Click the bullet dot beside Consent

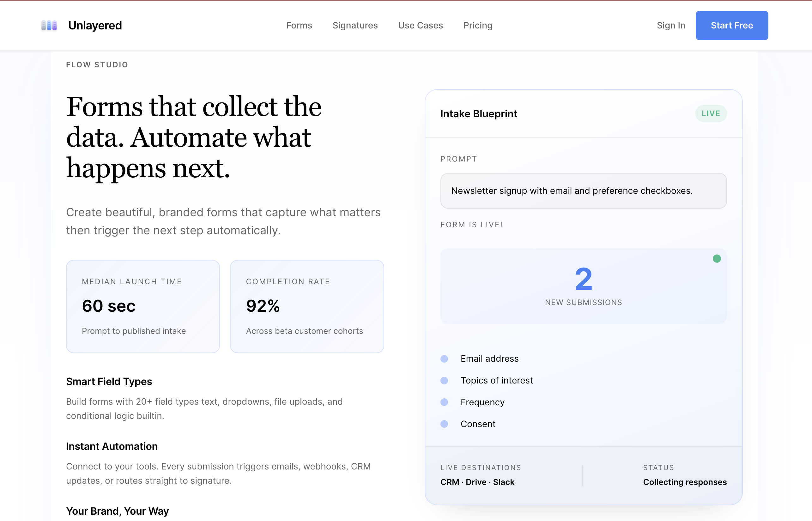[x=444, y=424]
